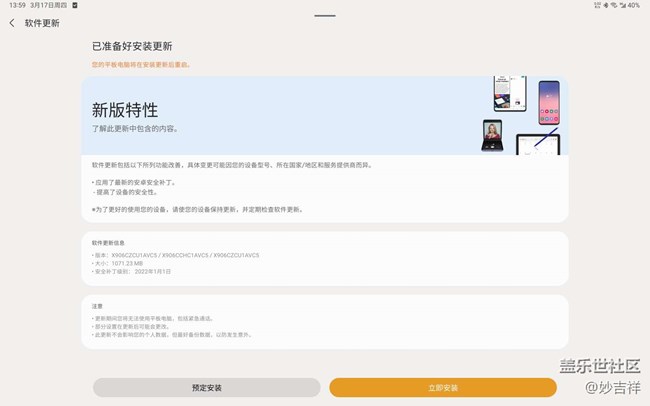
Task: Tap the purple-screen phone illustration
Action: click(x=549, y=103)
